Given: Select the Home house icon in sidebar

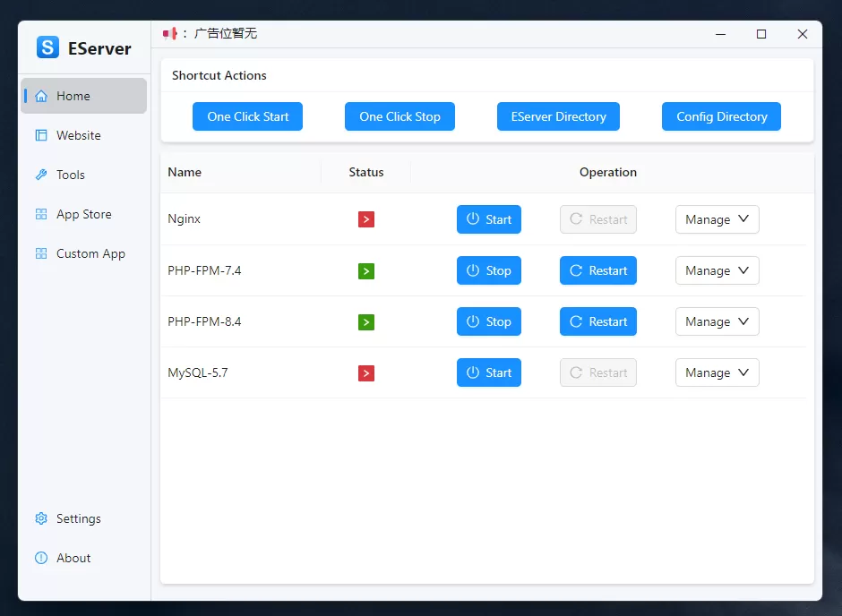Looking at the screenshot, I should 41,95.
